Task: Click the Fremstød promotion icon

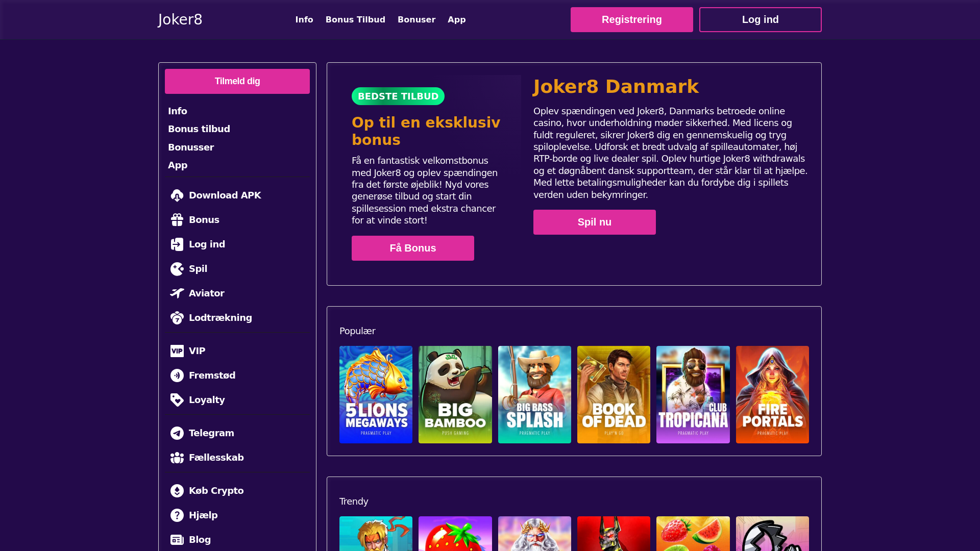Action: point(177,375)
